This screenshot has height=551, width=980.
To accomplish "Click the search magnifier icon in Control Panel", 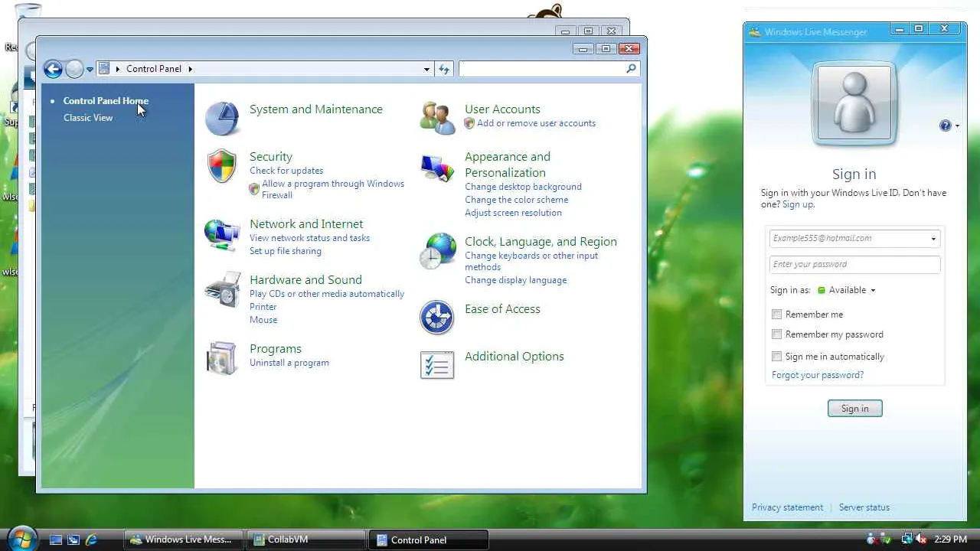I will pos(631,69).
